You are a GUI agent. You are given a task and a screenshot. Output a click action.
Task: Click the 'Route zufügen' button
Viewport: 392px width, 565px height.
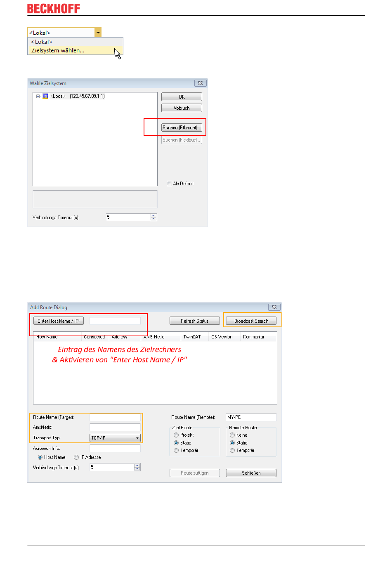coord(194,473)
